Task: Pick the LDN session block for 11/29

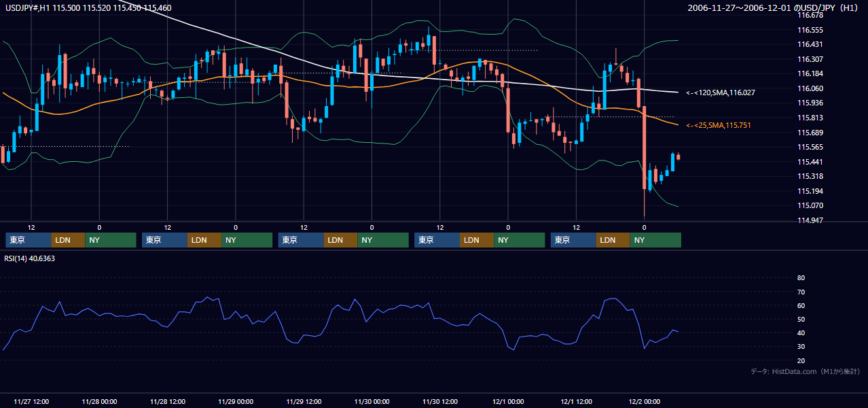Action: 341,240
